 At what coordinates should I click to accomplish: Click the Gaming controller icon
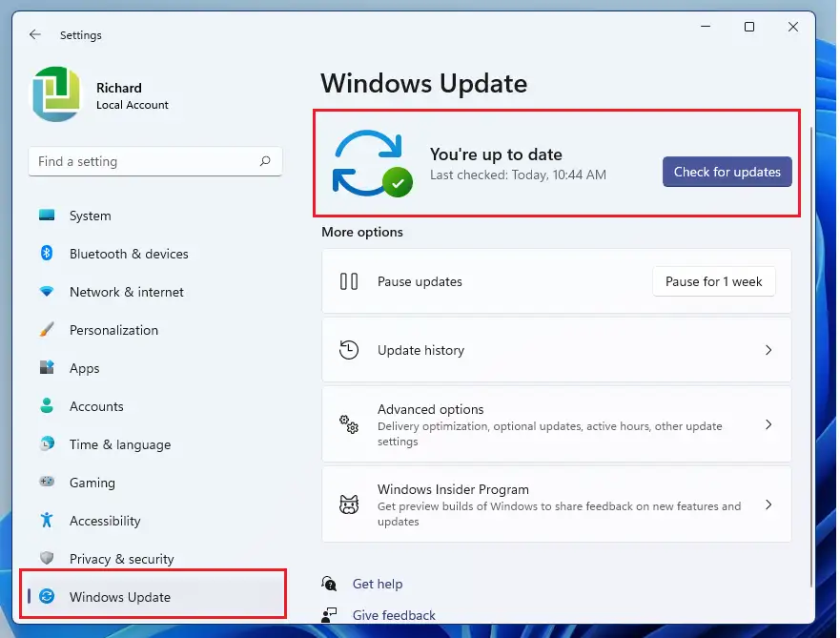[x=47, y=482]
